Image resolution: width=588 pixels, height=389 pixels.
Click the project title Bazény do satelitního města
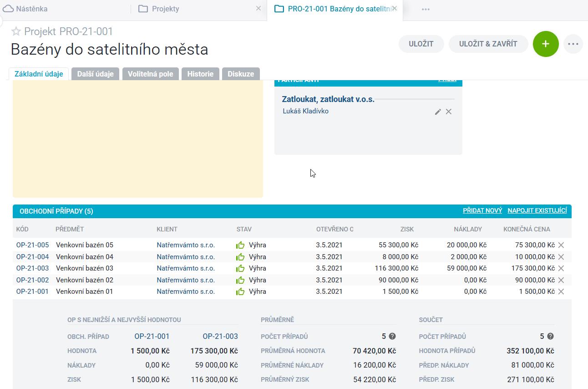click(x=110, y=49)
